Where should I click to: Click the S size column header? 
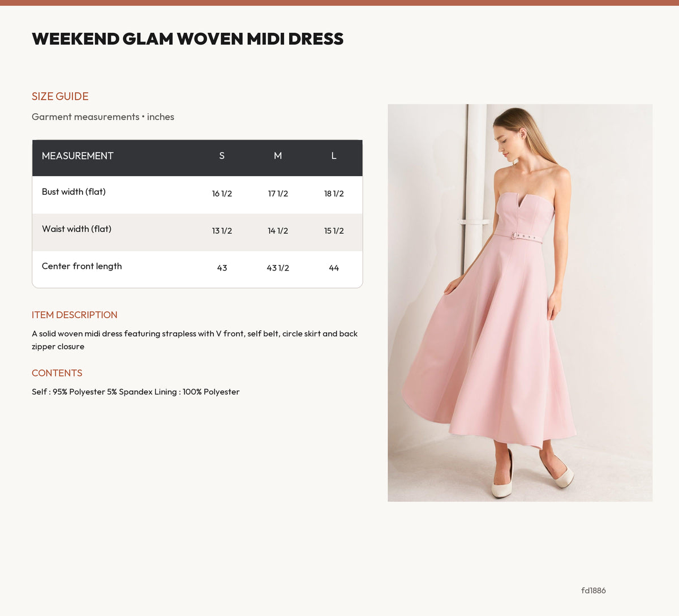[x=222, y=156]
